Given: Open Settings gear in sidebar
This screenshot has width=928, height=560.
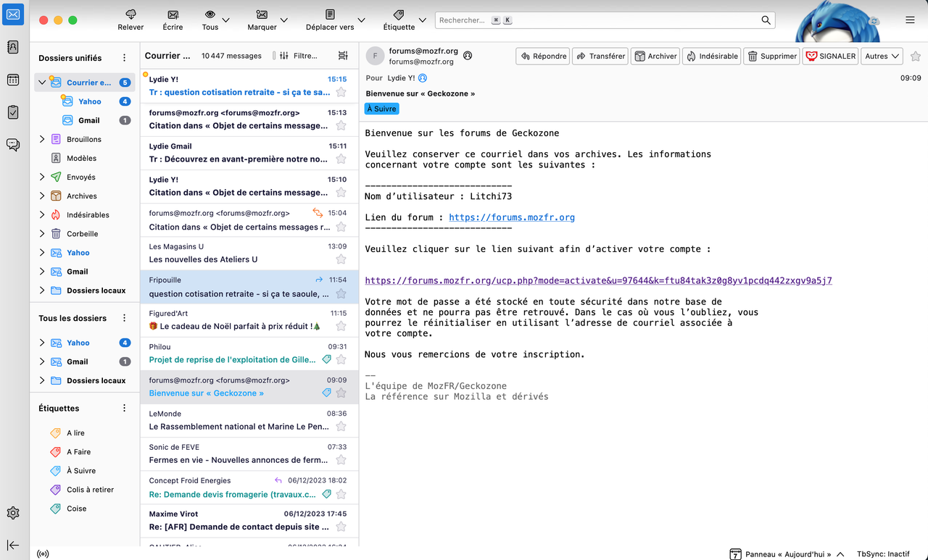Looking at the screenshot, I should click(13, 513).
